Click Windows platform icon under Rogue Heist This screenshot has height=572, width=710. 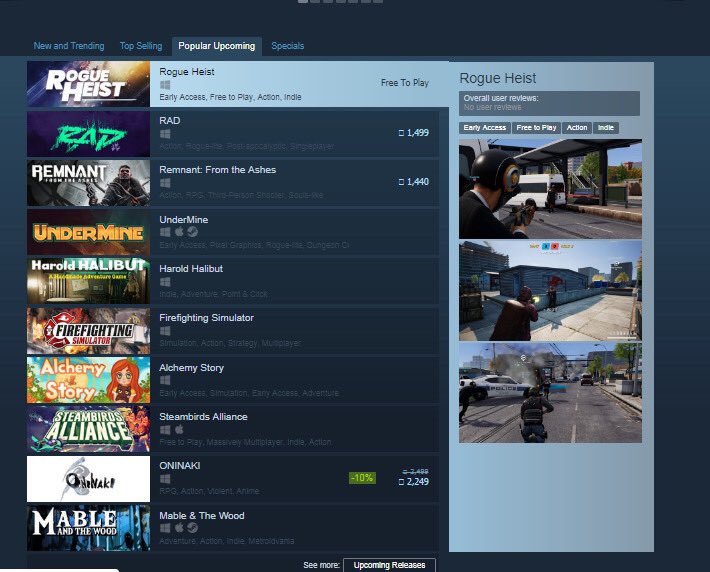pyautogui.click(x=165, y=85)
